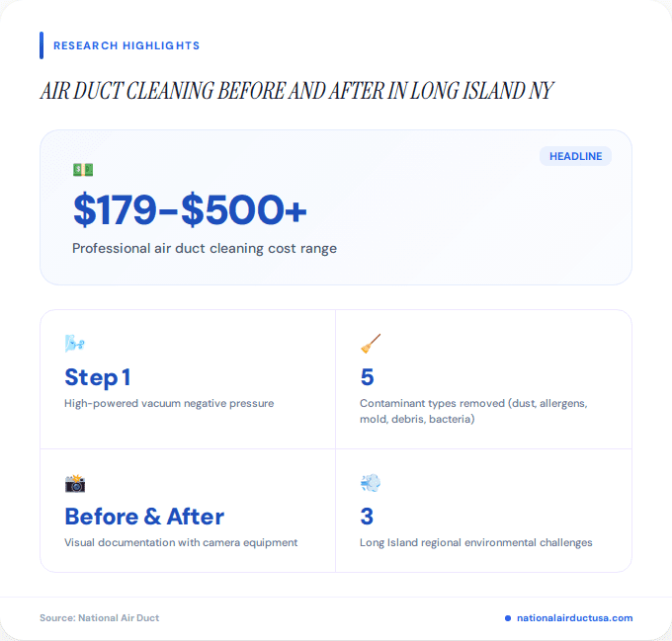The height and width of the screenshot is (641, 672).
Task: Click the Professional air duct cleaning cost text
Action: 205,249
